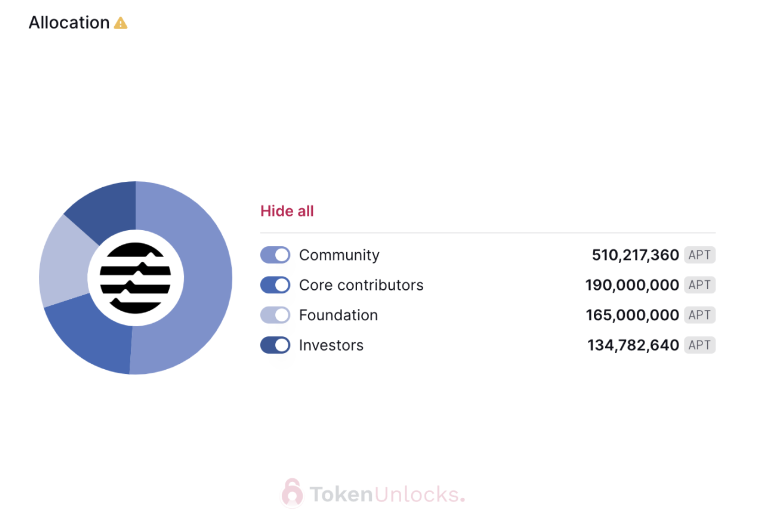This screenshot has height=520, width=760.
Task: Click the Community label text
Action: [339, 255]
